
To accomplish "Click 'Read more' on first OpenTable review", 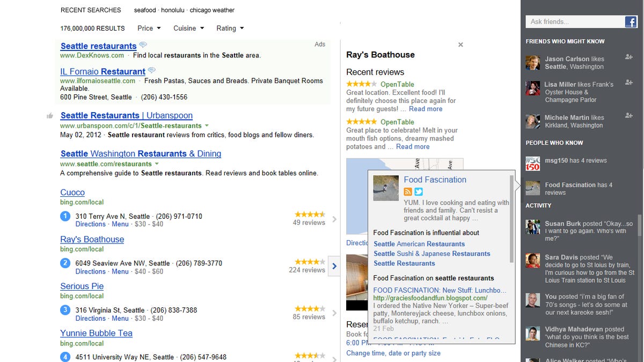I will 426,109.
